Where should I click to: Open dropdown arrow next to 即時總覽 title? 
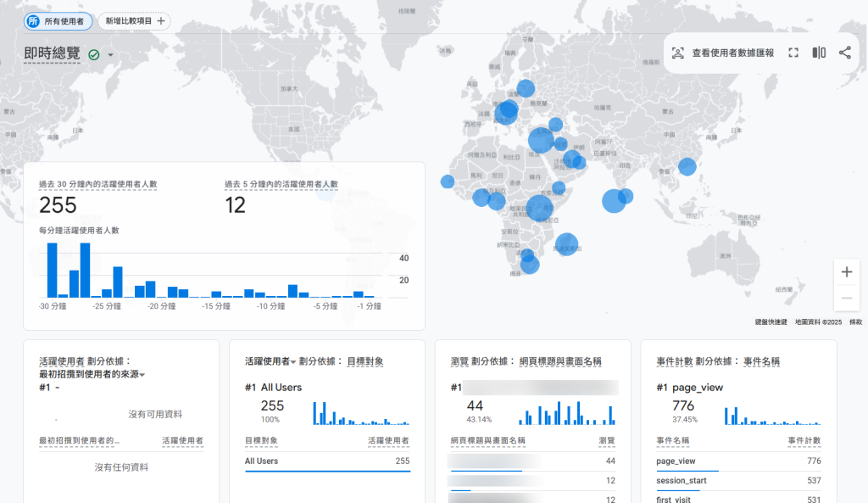point(110,55)
